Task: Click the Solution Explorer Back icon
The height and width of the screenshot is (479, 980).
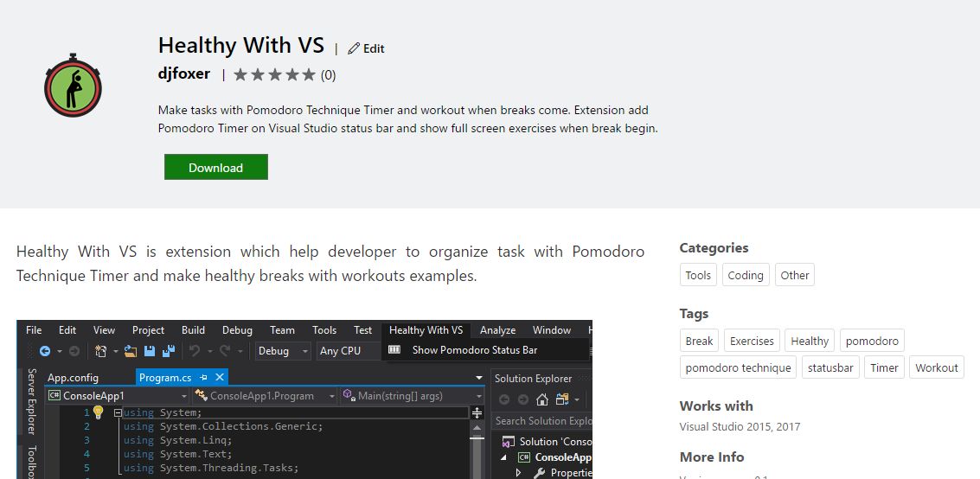Action: pyautogui.click(x=504, y=399)
